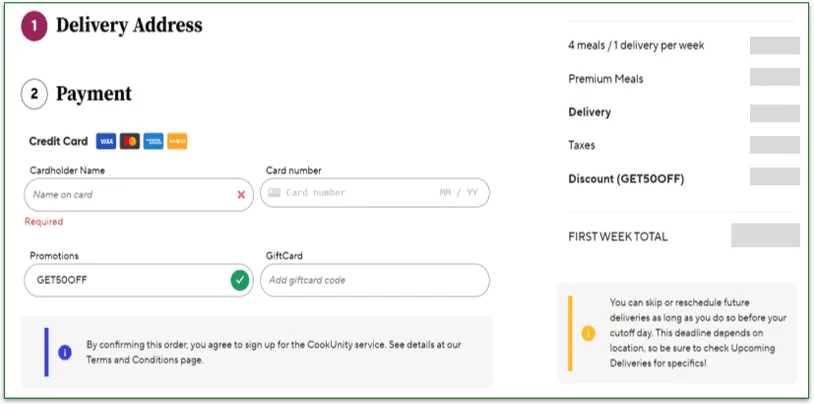The height and width of the screenshot is (404, 814).
Task: Click the skip or reschedule deliveries notice text
Action: (x=698, y=333)
